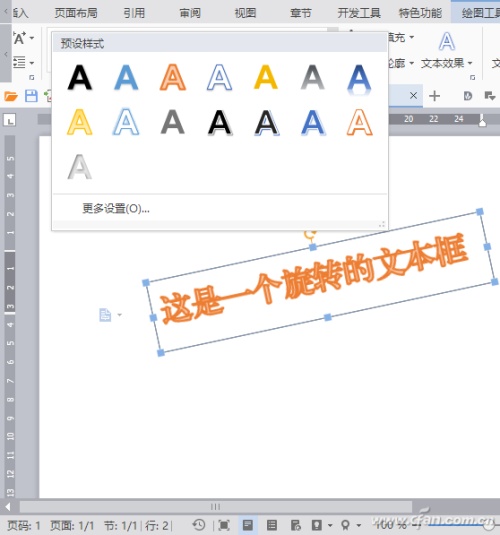
Task: Expand the layout options arrow beside the text box
Action: [119, 315]
